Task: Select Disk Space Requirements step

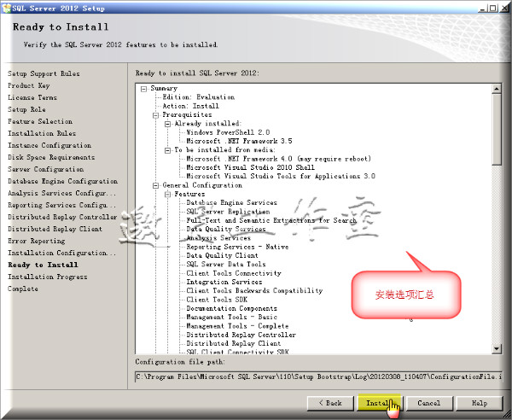Action: [51, 157]
